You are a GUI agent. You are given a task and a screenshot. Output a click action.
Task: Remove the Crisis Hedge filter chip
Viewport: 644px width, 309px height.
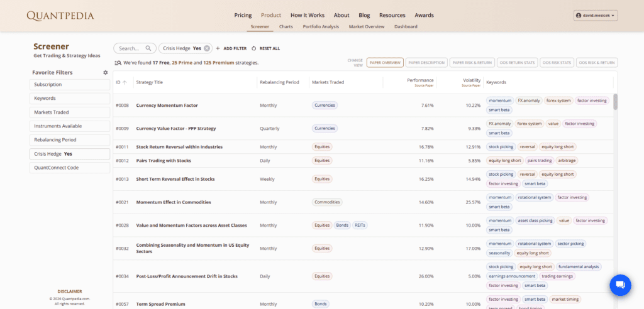pos(207,48)
